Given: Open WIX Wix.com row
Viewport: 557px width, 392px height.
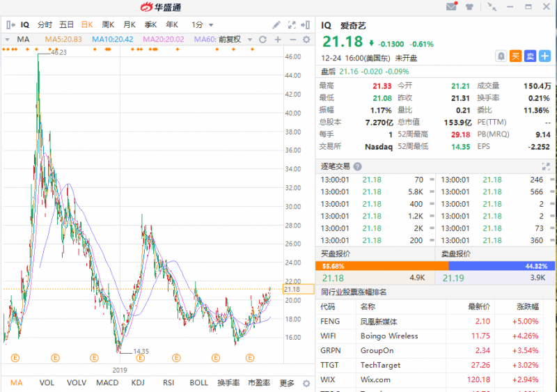Looking at the screenshot, I should click(x=430, y=379).
